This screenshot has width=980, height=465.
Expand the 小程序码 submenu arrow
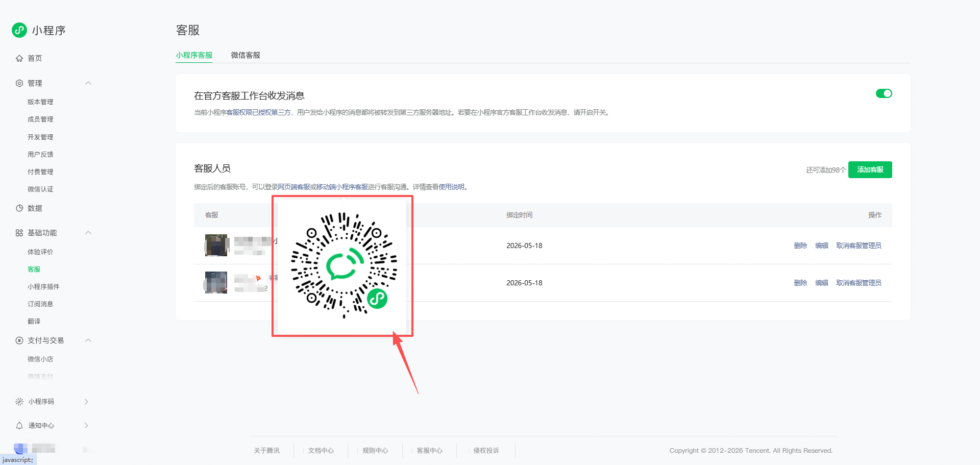(86, 402)
